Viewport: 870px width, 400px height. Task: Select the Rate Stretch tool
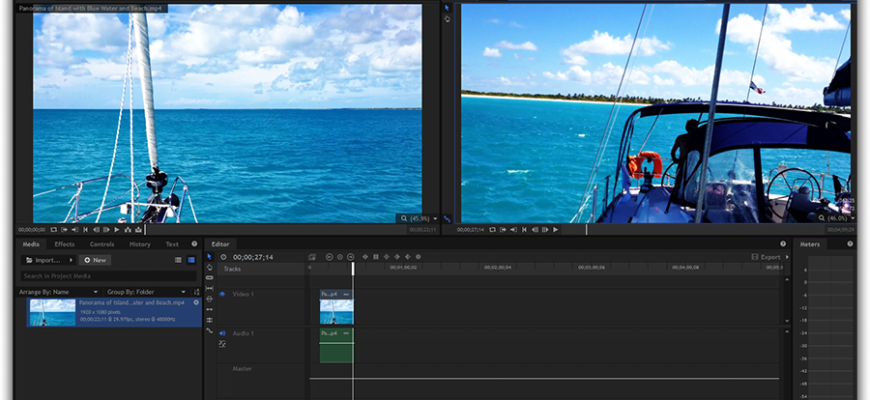(209, 330)
